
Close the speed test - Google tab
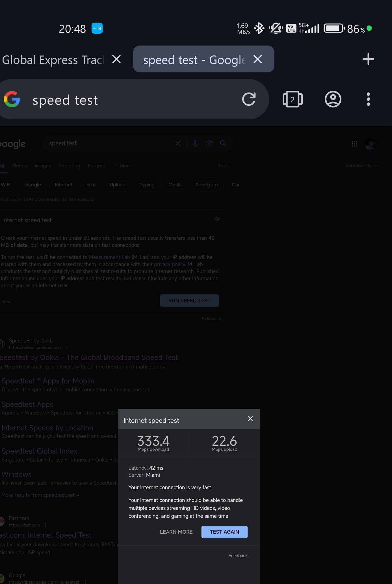coord(258,59)
